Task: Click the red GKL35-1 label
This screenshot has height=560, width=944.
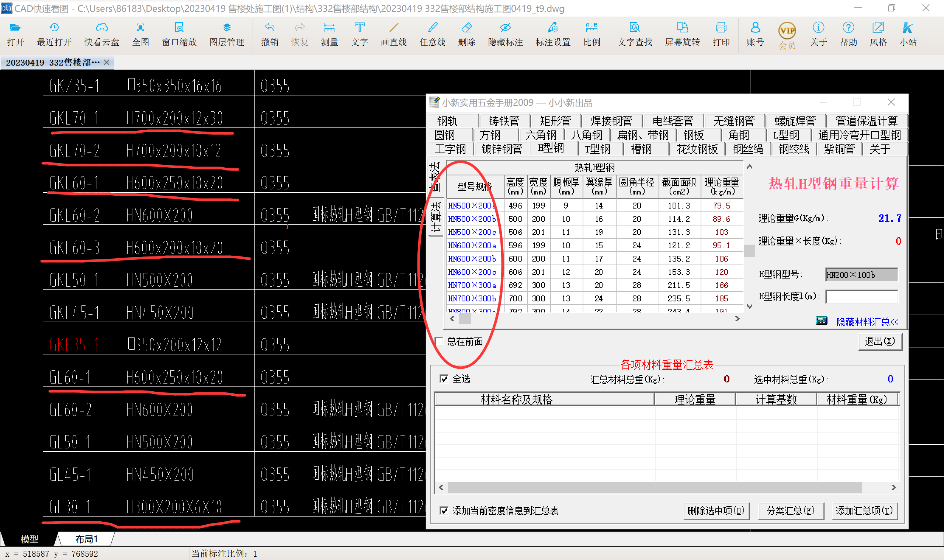Action: (74, 345)
